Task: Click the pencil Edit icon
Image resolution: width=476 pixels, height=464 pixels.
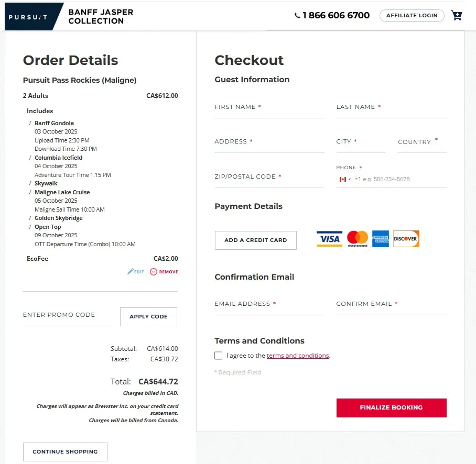Action: 130,271
